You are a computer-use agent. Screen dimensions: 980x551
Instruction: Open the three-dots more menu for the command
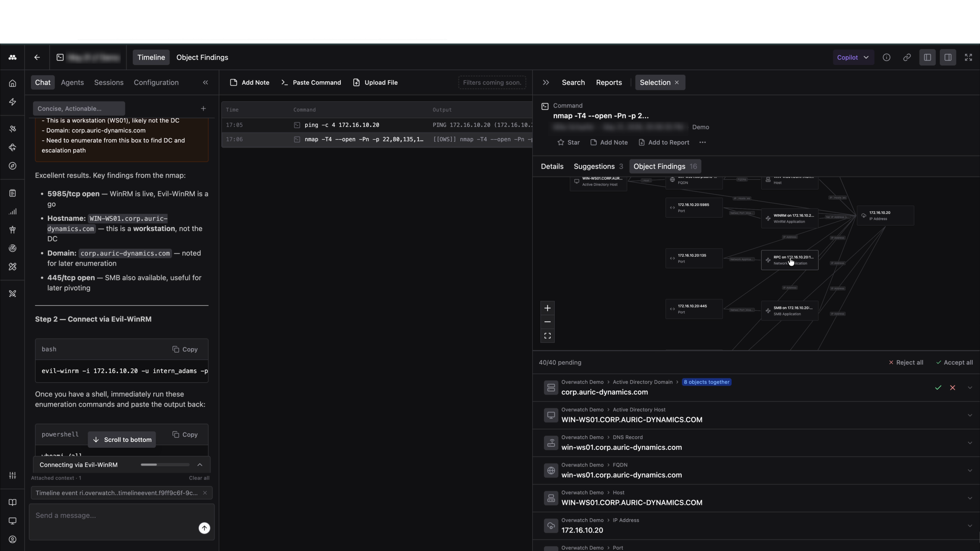[703, 142]
